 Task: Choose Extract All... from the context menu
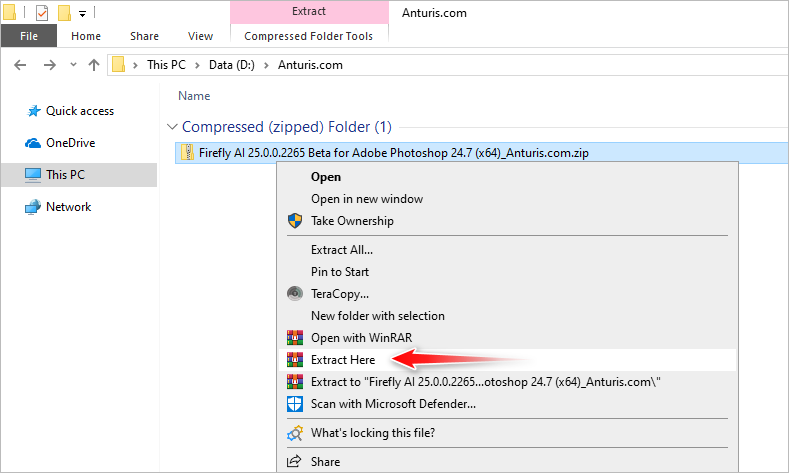pyautogui.click(x=342, y=250)
